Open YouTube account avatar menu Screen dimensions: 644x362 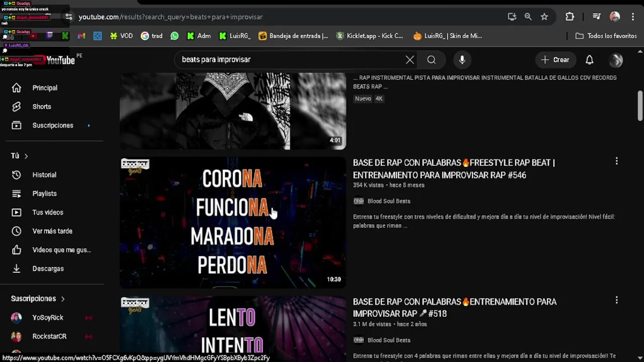(616, 60)
